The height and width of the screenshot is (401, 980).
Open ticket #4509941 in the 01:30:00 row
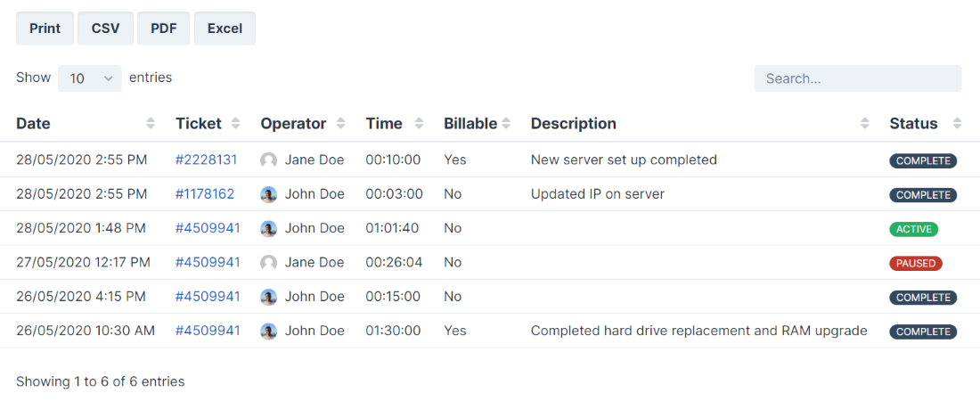[x=208, y=331]
